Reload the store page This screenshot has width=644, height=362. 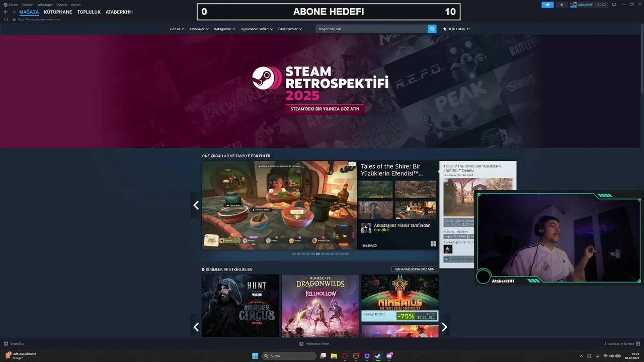pos(6,19)
